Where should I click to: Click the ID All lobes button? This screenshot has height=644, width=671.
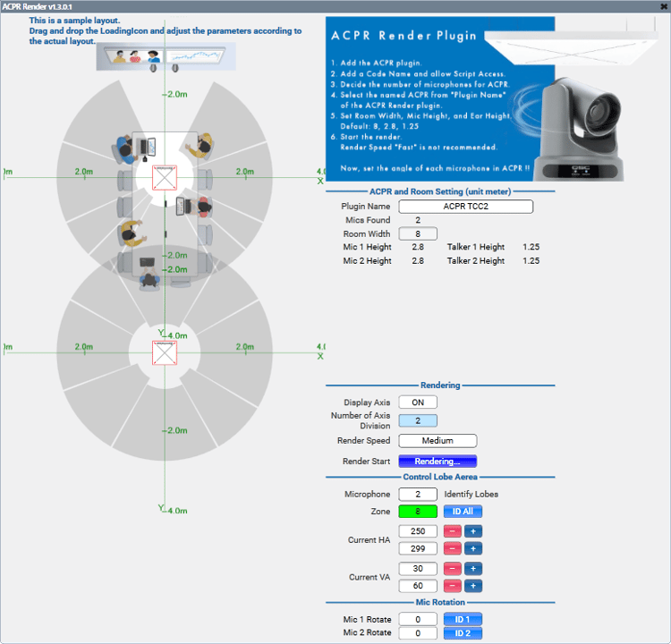[x=463, y=512]
